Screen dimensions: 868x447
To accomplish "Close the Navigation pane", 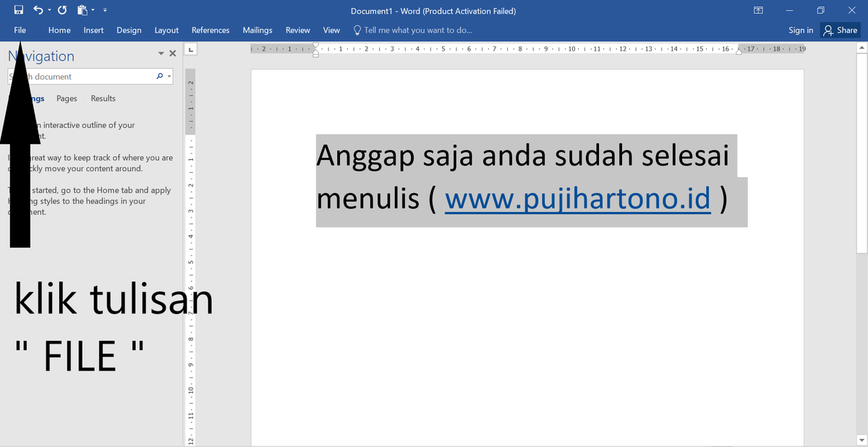I will pyautogui.click(x=172, y=54).
